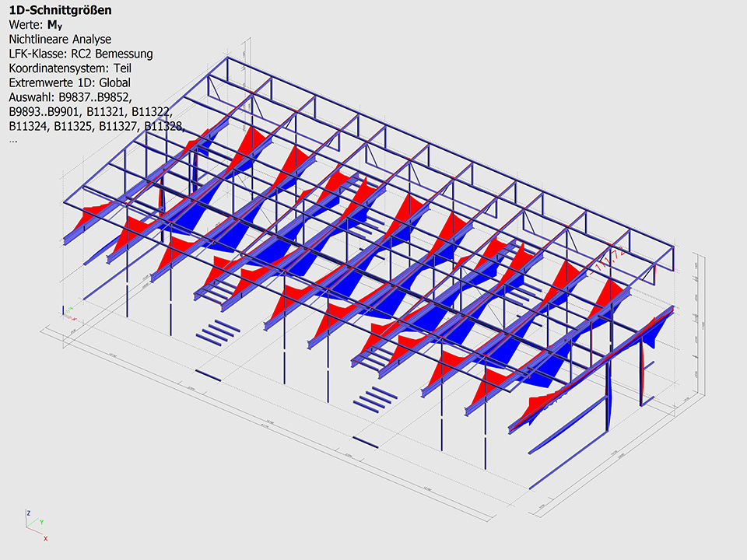Image resolution: width=747 pixels, height=560 pixels.
Task: Click the B11321 member name in legend
Action: coord(108,112)
